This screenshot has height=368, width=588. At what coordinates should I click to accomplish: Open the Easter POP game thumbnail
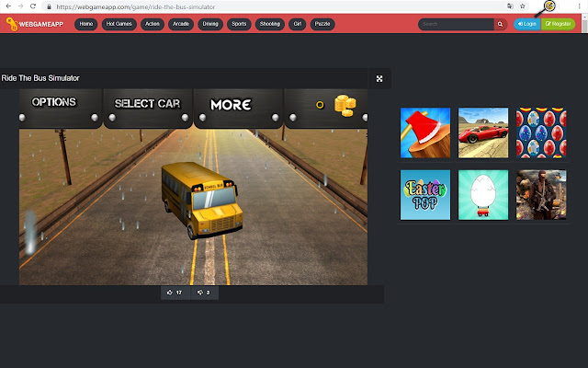425,195
